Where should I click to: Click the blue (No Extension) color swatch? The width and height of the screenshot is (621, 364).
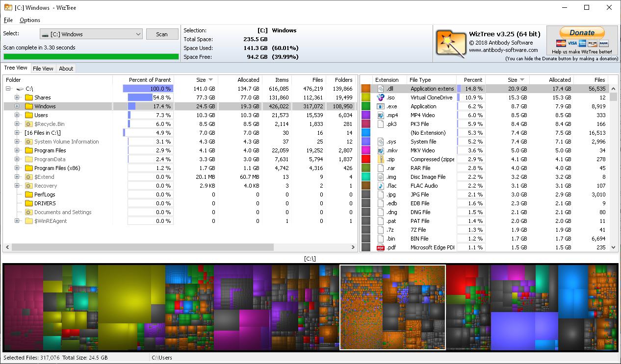pos(366,133)
